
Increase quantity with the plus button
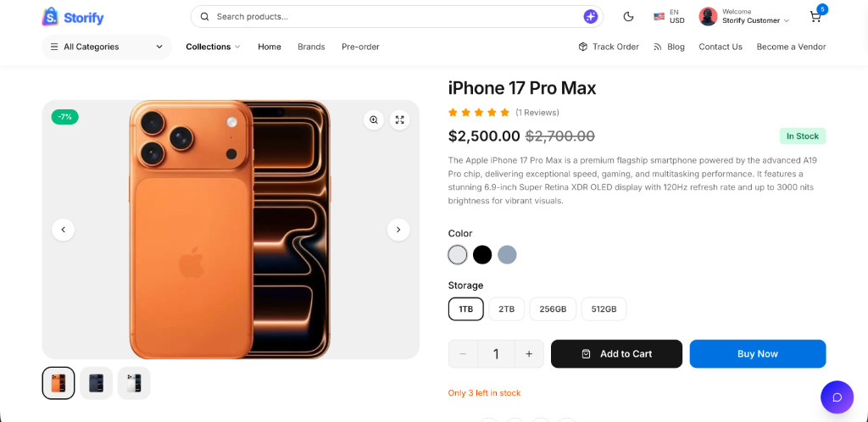pyautogui.click(x=529, y=354)
